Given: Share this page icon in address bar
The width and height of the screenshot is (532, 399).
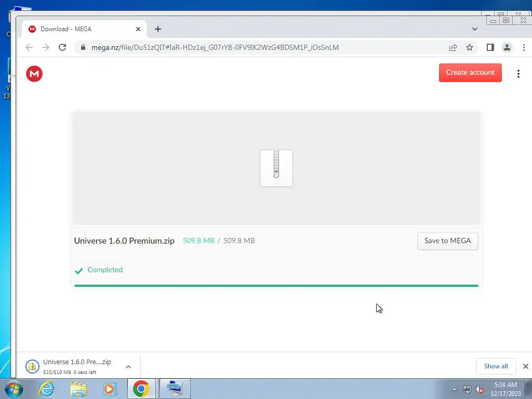Looking at the screenshot, I should pyautogui.click(x=453, y=47).
